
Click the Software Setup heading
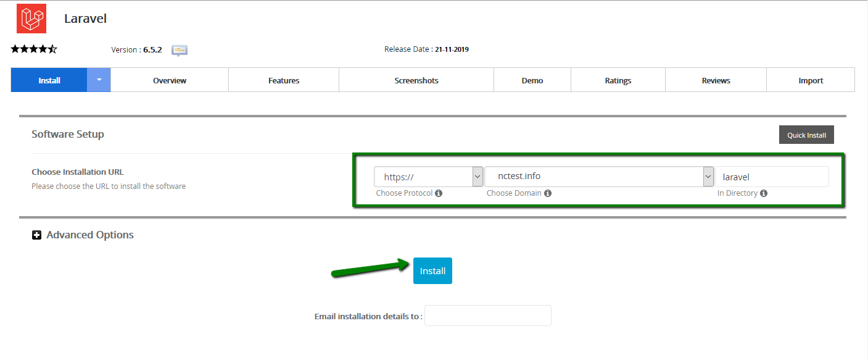pyautogui.click(x=68, y=134)
